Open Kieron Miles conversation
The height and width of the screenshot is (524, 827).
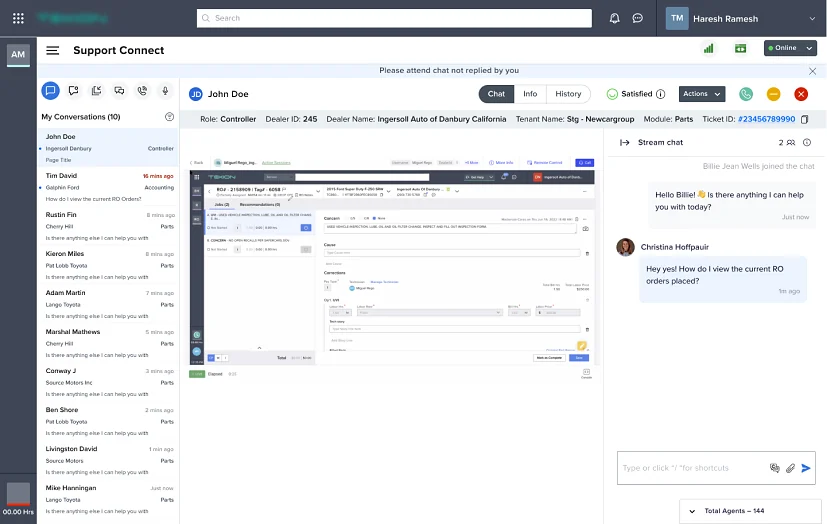109,265
